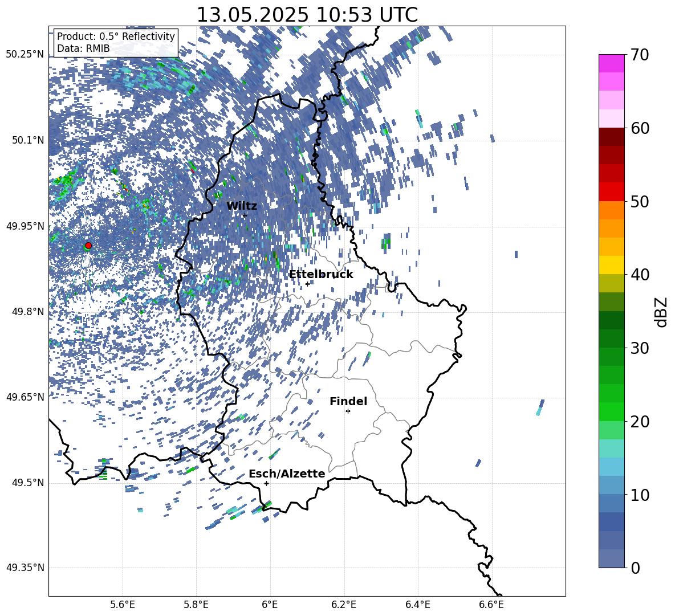Click the 6.6°E longitude label
The width and height of the screenshot is (675, 616).
point(491,605)
